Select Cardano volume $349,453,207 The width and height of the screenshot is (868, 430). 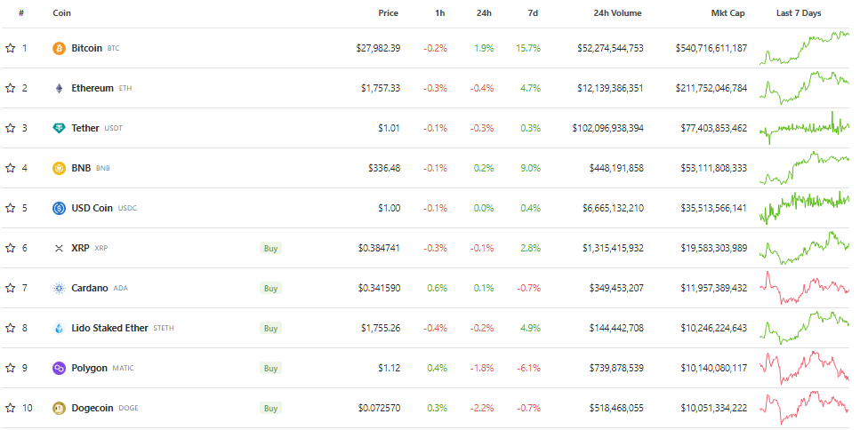(x=616, y=288)
